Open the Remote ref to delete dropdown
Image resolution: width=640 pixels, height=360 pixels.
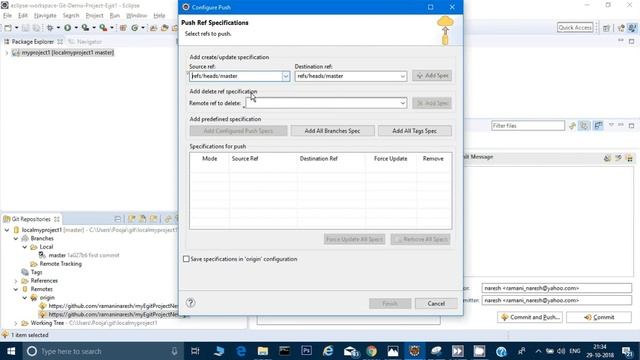[402, 103]
